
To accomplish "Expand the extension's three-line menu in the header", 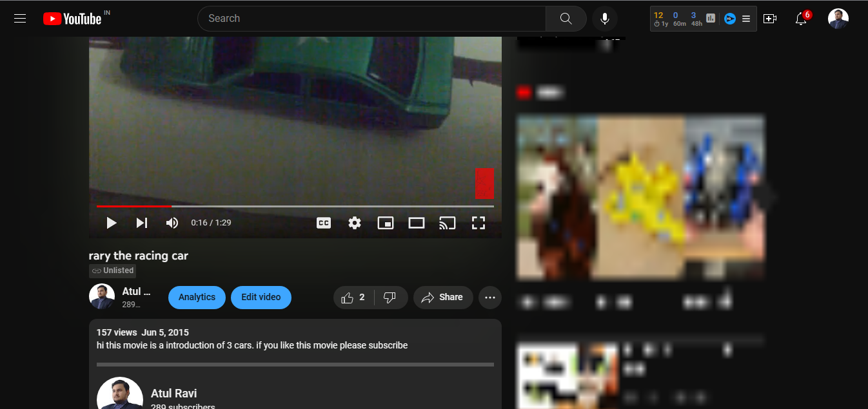I will point(746,19).
